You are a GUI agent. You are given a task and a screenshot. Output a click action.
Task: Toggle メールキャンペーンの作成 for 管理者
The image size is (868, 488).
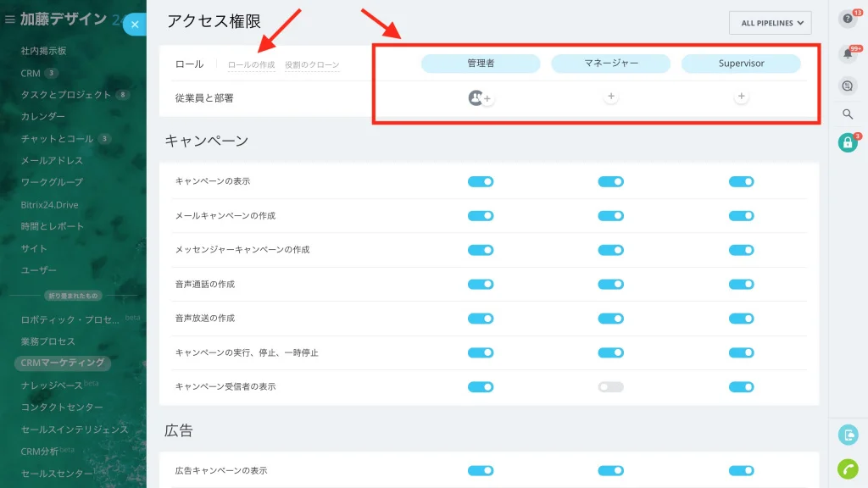[481, 216]
